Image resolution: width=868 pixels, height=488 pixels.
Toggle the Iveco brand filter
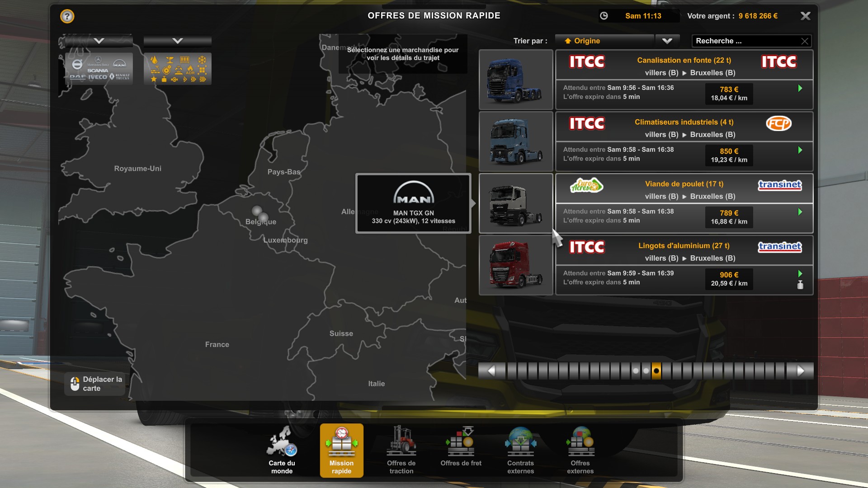click(97, 77)
